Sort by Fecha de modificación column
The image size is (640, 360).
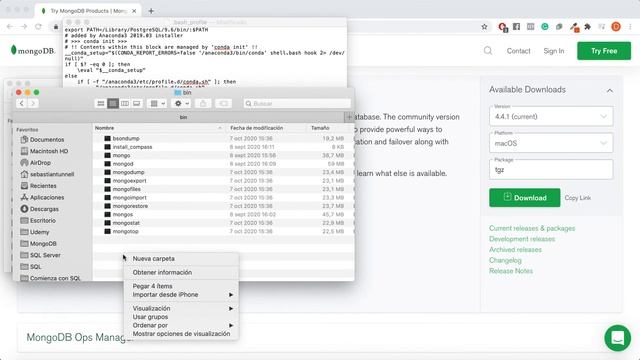266,128
